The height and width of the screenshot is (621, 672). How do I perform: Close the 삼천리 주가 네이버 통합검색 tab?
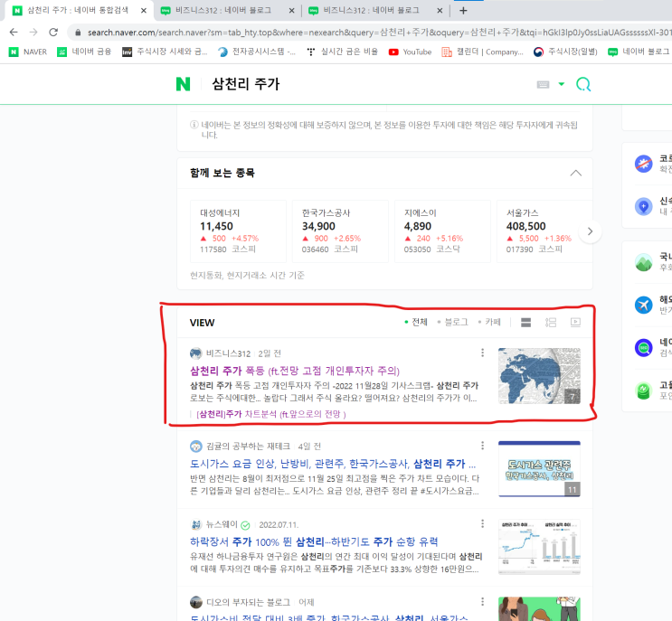click(x=144, y=11)
